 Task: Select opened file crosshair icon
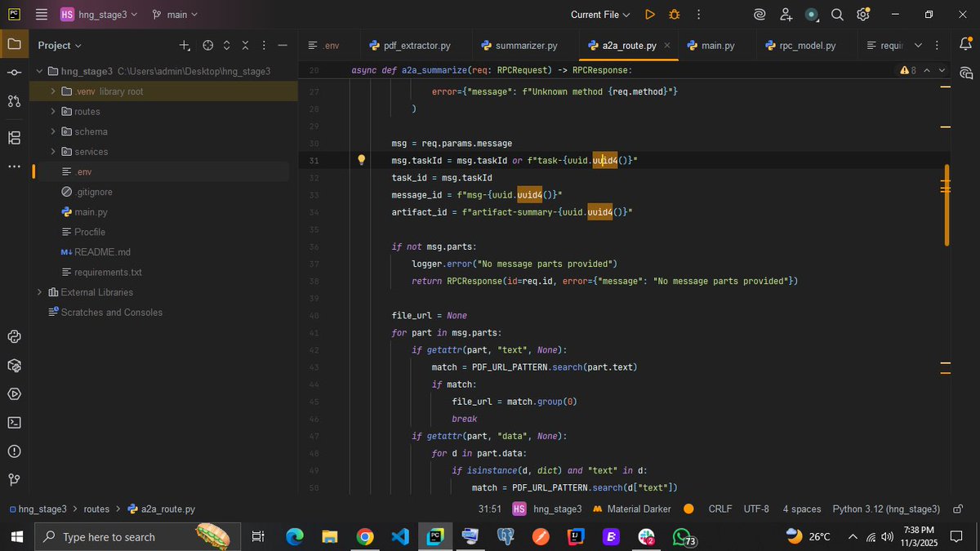[x=207, y=46]
